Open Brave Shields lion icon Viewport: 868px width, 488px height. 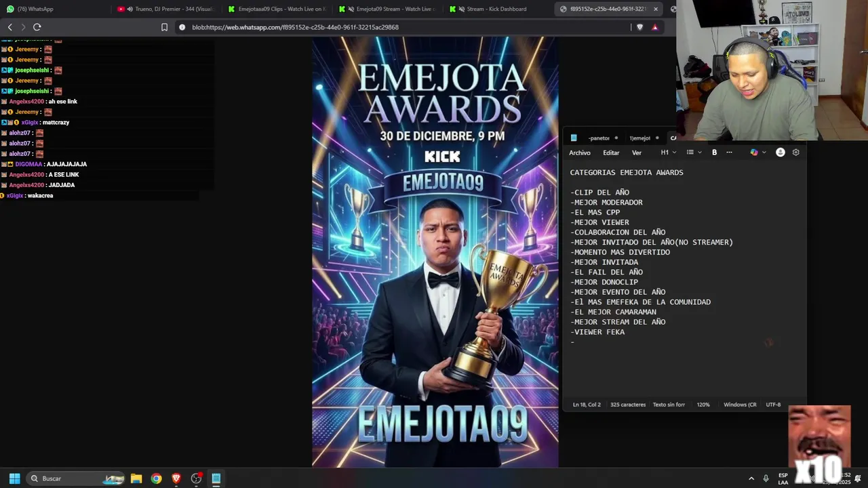tap(639, 27)
